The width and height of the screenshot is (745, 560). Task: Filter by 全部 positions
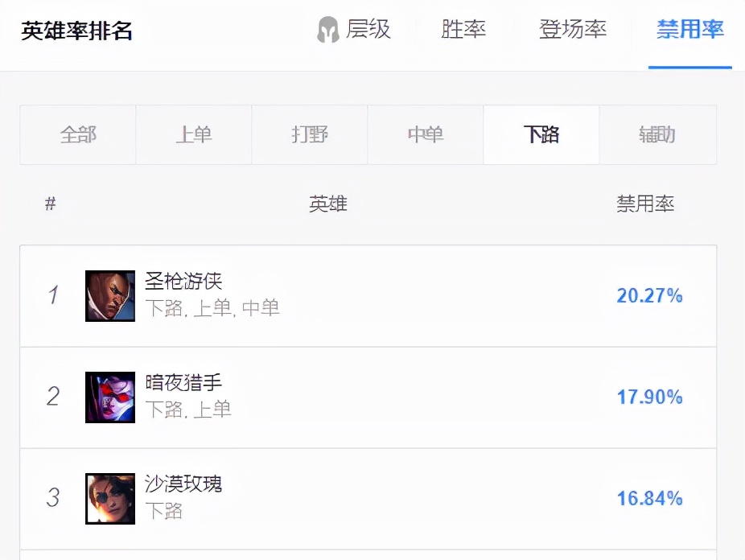click(x=78, y=135)
